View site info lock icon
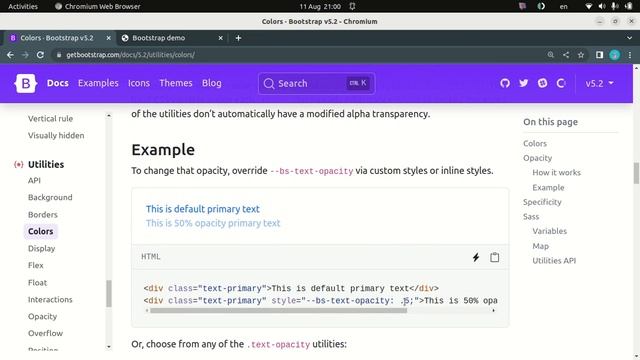Viewport: 640px width, 360px height. pyautogui.click(x=59, y=55)
